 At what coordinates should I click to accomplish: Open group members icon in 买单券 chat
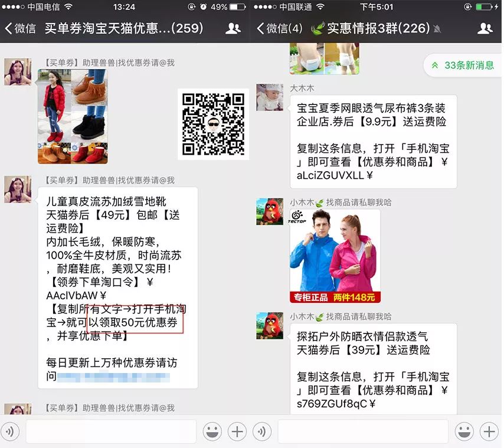pos(233,28)
